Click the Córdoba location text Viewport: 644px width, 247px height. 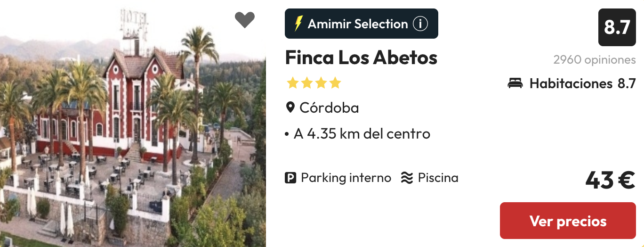[x=329, y=107]
